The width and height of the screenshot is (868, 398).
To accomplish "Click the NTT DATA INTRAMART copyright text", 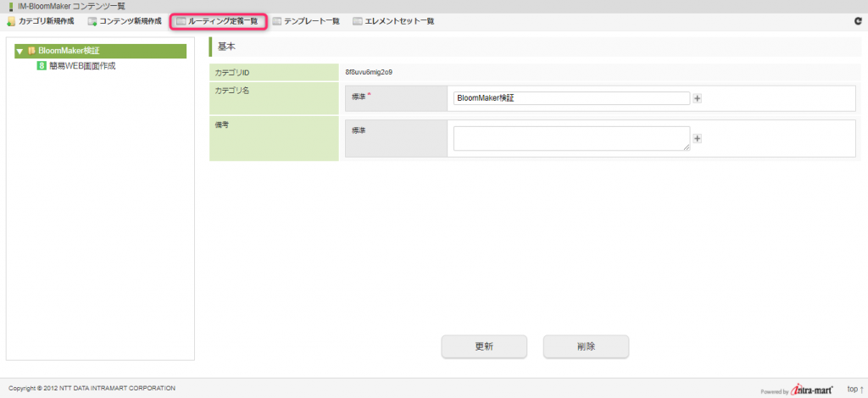I will [92, 388].
